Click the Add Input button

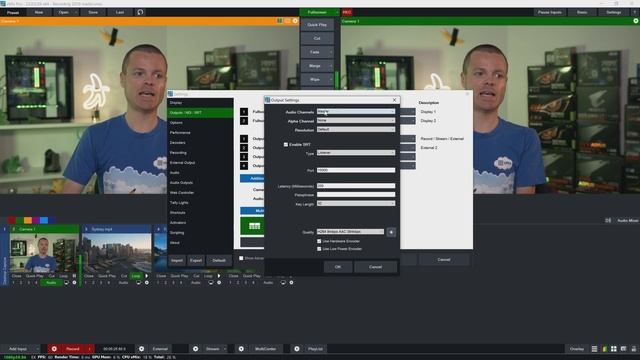click(x=18, y=349)
